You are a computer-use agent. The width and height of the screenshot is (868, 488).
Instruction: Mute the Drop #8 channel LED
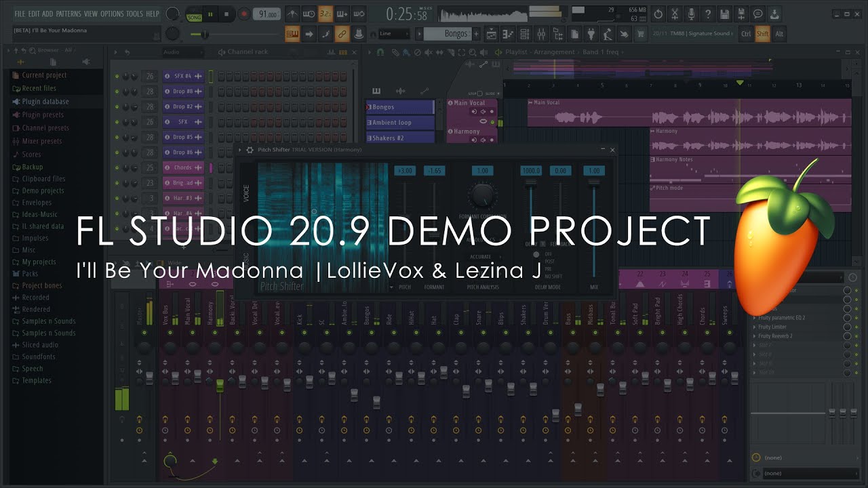tap(117, 91)
